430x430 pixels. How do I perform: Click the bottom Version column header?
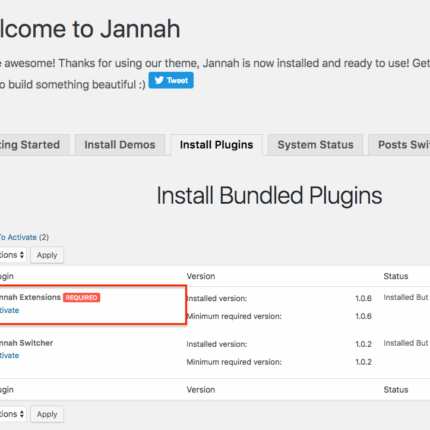pyautogui.click(x=201, y=390)
